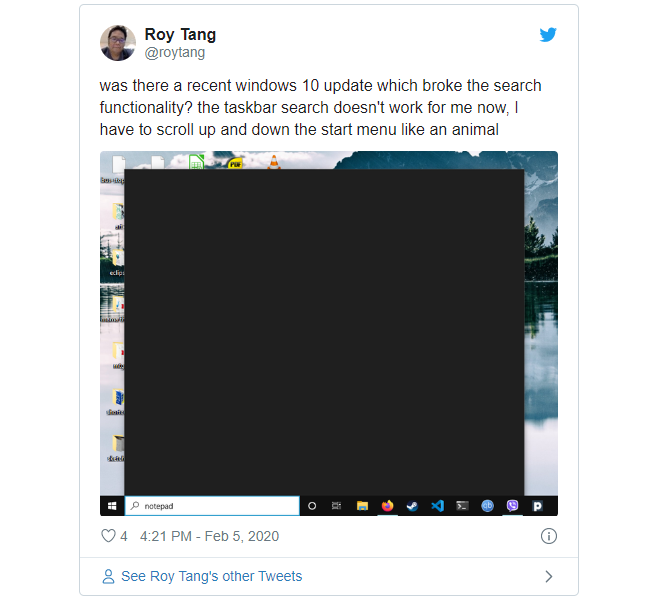Open Viber from the taskbar
This screenshot has width=651, height=602.
tap(512, 506)
